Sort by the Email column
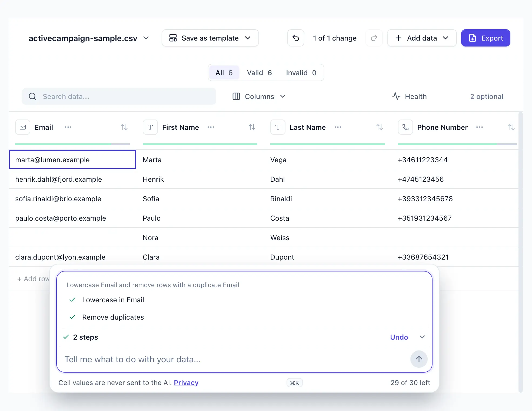The image size is (532, 411). tap(124, 127)
